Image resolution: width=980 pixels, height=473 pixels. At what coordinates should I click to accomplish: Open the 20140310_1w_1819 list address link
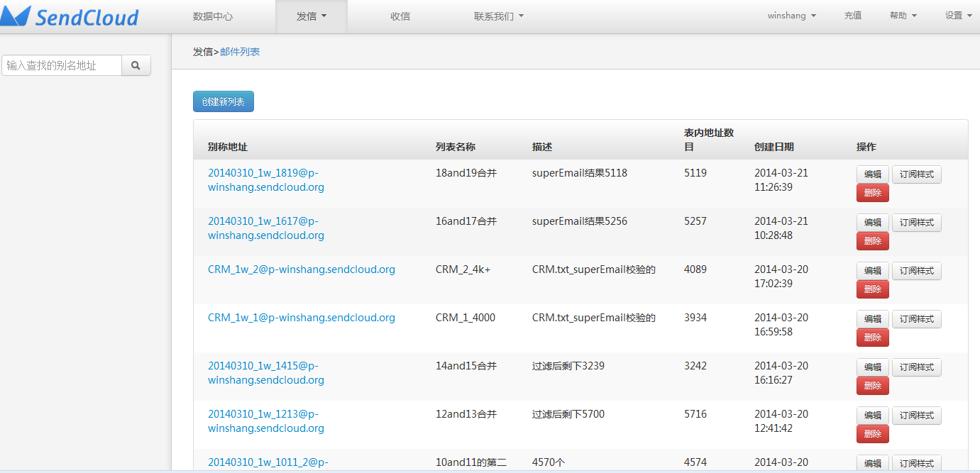click(266, 180)
